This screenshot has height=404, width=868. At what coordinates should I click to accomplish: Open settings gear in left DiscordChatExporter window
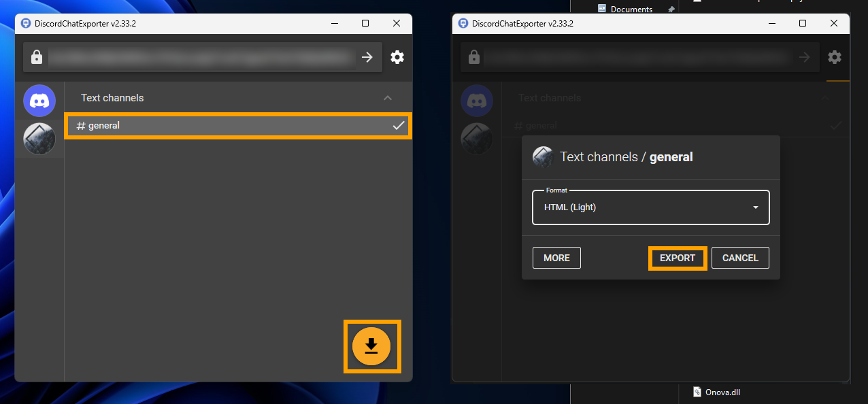397,57
